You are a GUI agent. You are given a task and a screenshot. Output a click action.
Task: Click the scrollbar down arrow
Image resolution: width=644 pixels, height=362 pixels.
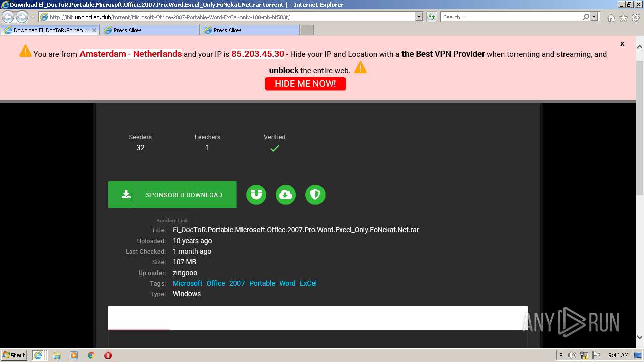(x=640, y=338)
